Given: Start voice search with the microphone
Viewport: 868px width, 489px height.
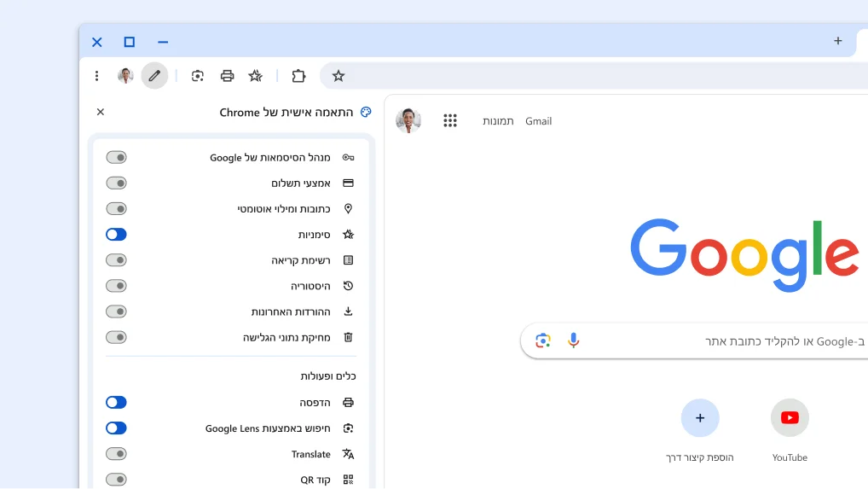Looking at the screenshot, I should coord(574,341).
